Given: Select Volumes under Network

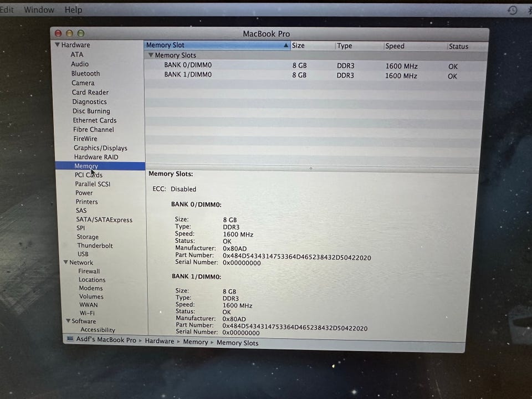Looking at the screenshot, I should 91,296.
